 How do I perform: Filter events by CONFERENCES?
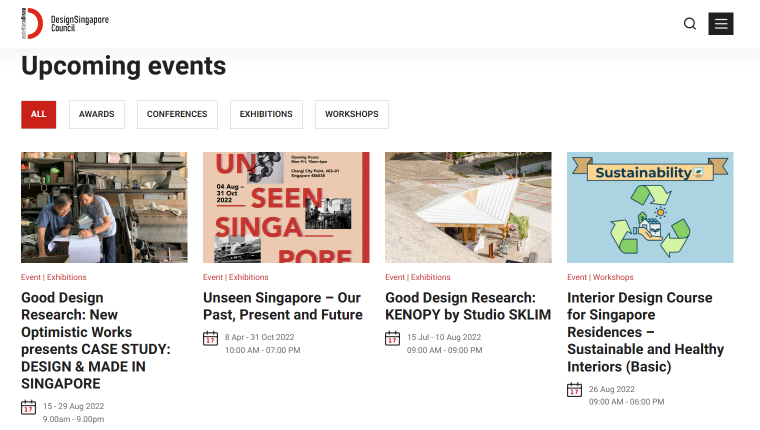(177, 114)
